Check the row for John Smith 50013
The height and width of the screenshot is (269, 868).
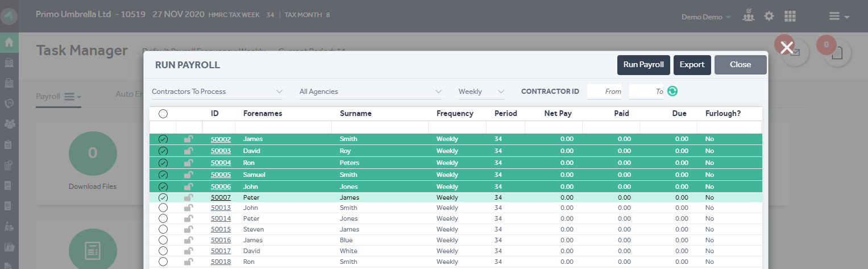[163, 208]
